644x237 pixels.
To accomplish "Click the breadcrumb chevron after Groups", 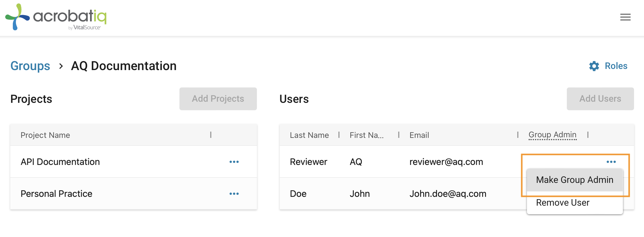I will click(61, 66).
